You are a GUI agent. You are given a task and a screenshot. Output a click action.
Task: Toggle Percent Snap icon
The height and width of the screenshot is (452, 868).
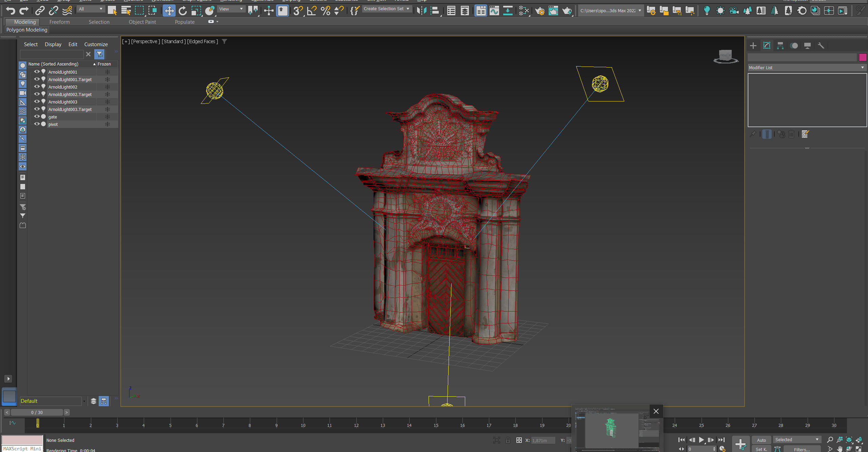pyautogui.click(x=325, y=11)
